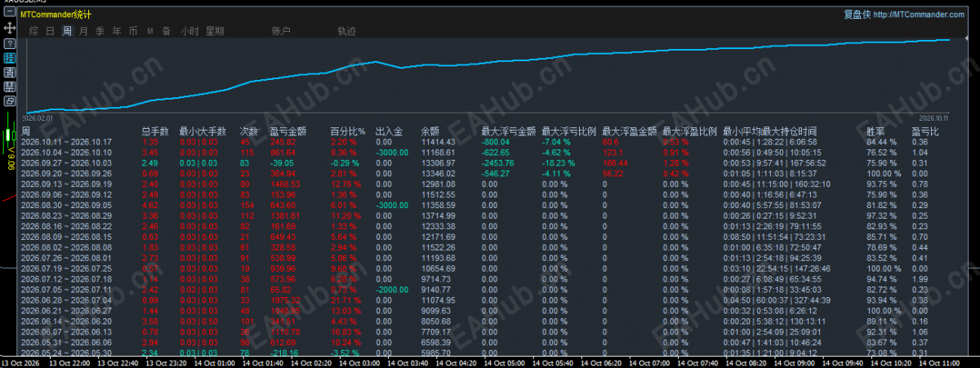Open the 小时 hourly tab
This screenshot has width=980, height=368.
point(189,31)
